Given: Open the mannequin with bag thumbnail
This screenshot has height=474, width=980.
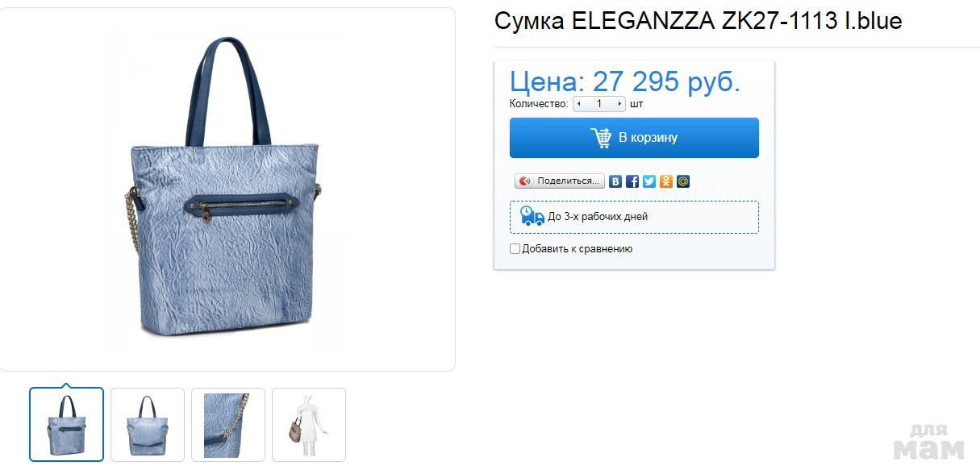Looking at the screenshot, I should (x=309, y=424).
